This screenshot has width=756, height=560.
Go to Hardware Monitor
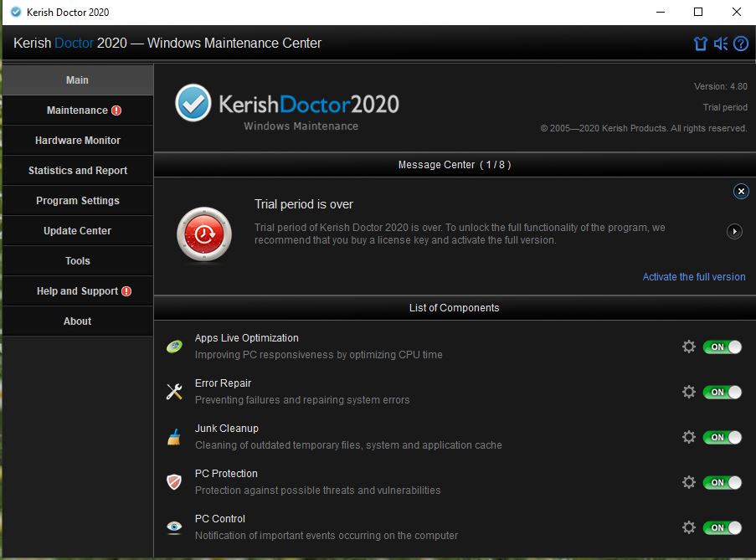(78, 141)
